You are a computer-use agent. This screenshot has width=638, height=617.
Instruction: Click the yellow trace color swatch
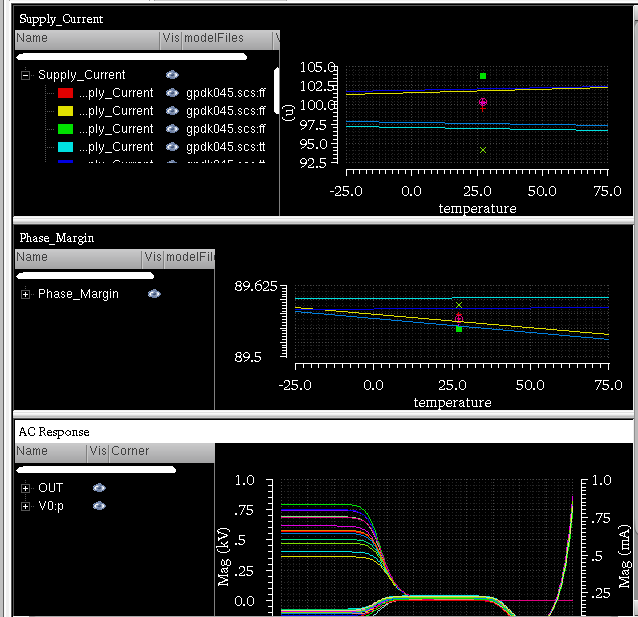coord(65,111)
